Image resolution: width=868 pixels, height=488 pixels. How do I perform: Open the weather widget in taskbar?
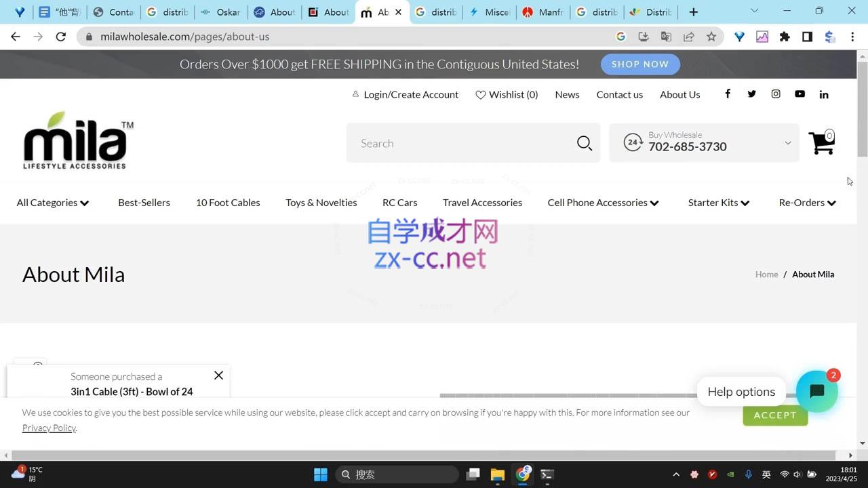[27, 474]
